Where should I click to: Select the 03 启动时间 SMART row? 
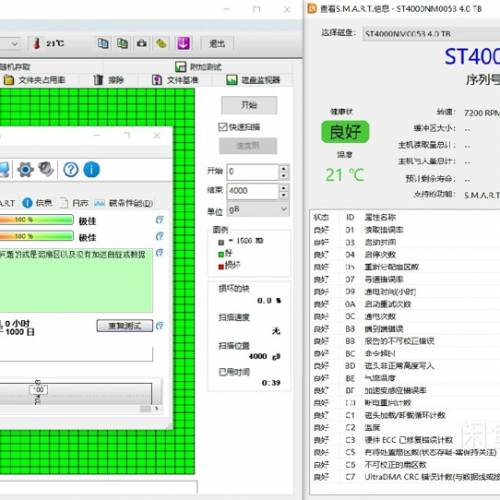[x=405, y=242]
